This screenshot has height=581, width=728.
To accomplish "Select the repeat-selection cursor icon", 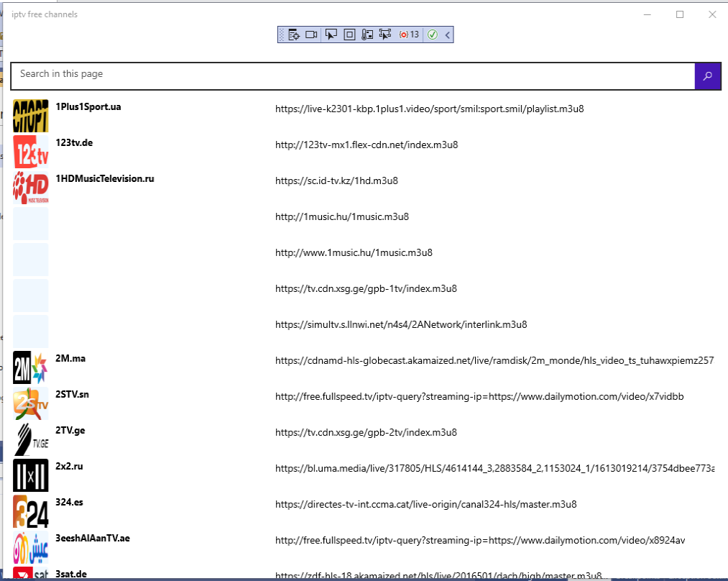I will tap(384, 34).
